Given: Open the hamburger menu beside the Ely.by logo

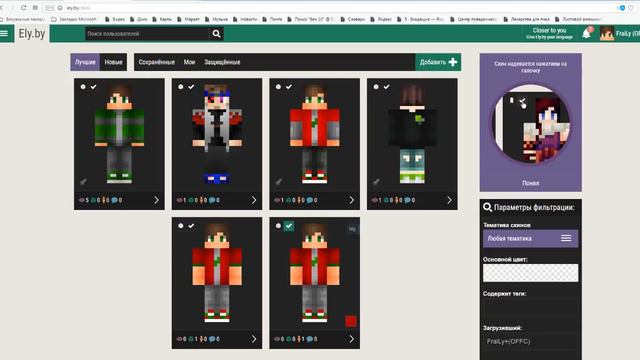Looking at the screenshot, I should (4, 33).
